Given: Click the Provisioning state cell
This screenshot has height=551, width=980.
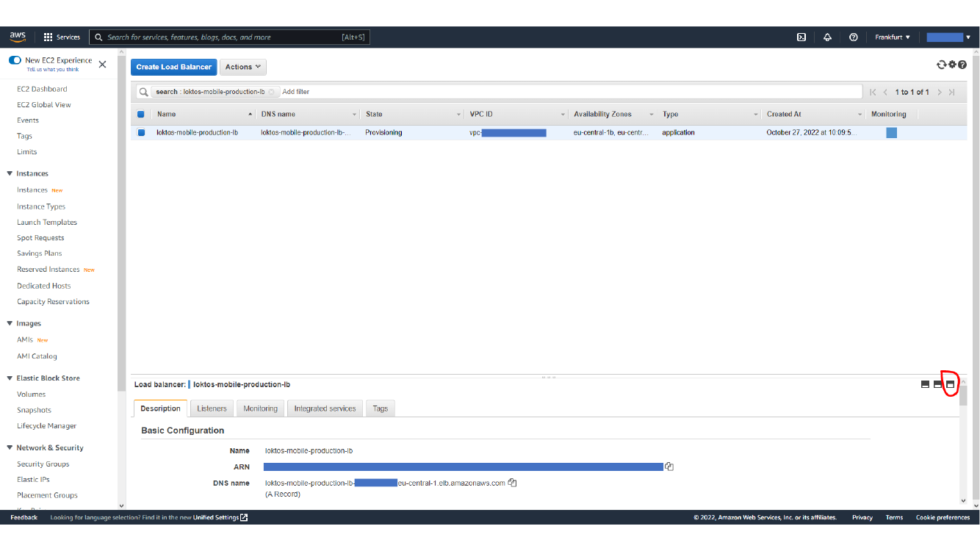Looking at the screenshot, I should (x=383, y=133).
